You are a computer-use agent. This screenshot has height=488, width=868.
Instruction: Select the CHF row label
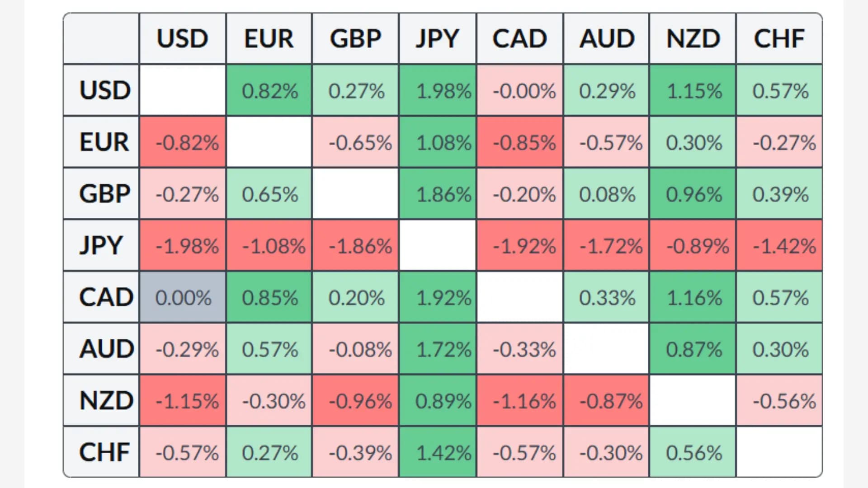(x=104, y=452)
